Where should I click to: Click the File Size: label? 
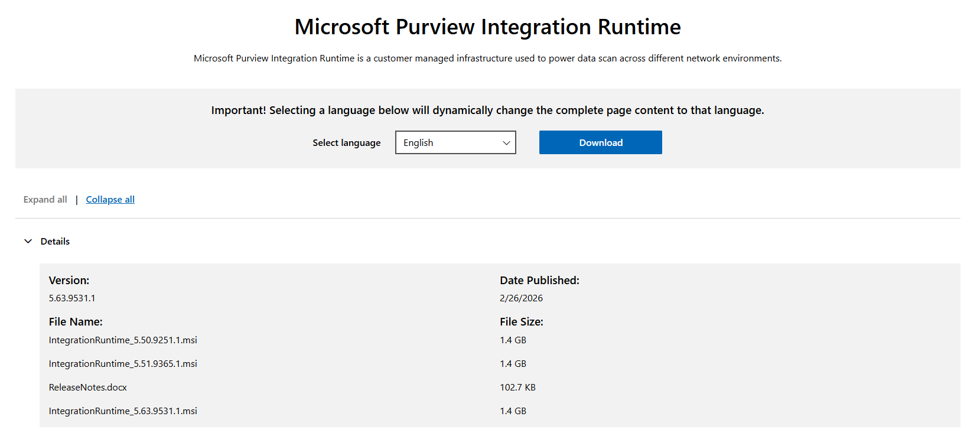point(522,322)
